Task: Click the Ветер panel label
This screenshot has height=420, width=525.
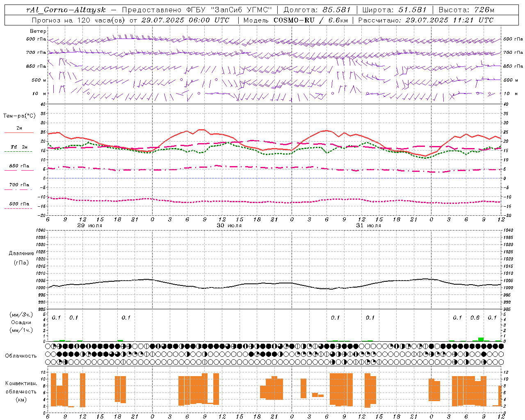Action: 38,31
